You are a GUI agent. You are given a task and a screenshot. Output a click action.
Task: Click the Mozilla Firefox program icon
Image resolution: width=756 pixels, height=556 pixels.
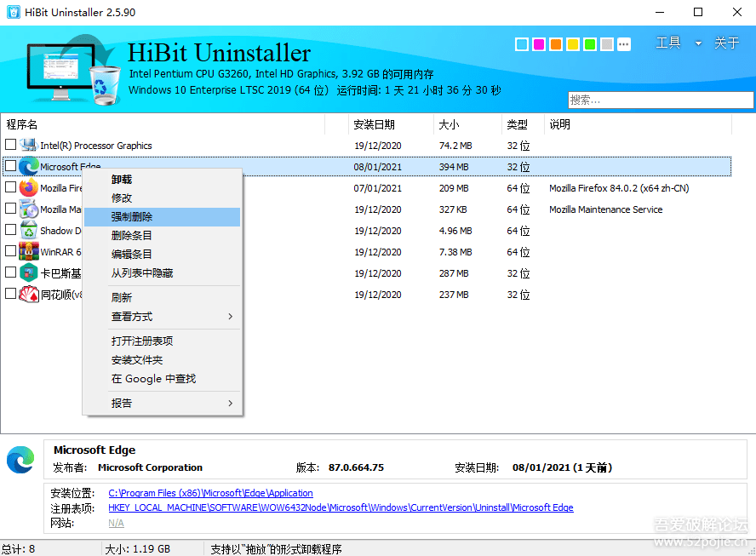29,187
